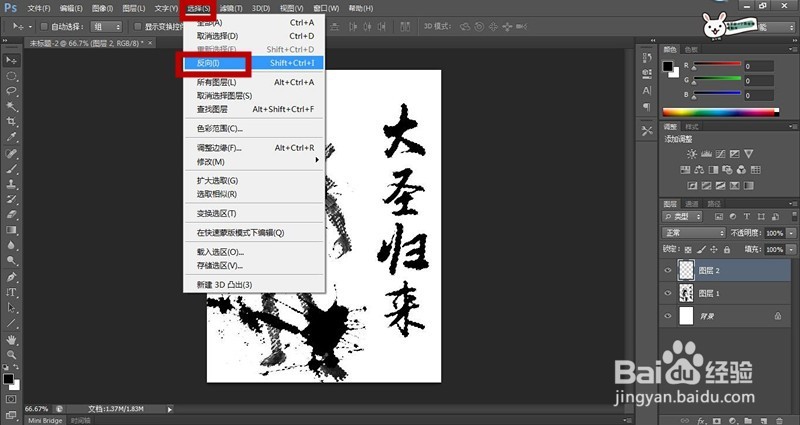
Task: Add a Curves adjustment
Action: coord(720,154)
